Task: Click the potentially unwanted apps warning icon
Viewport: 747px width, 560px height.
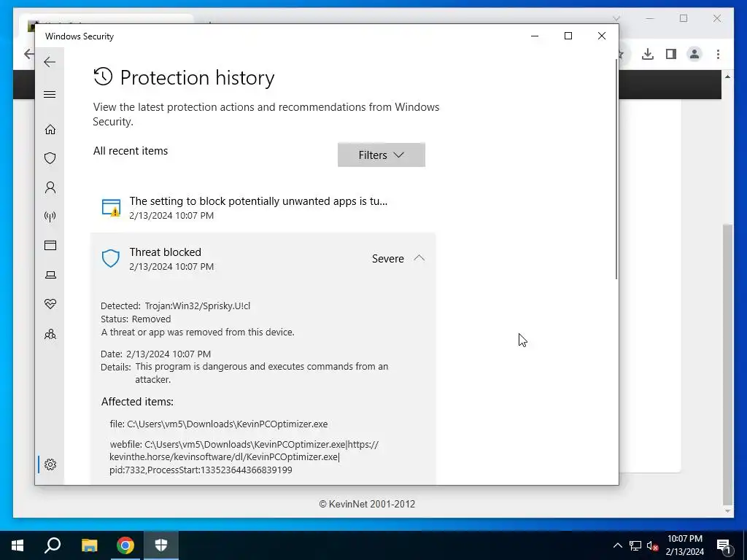Action: (111, 208)
